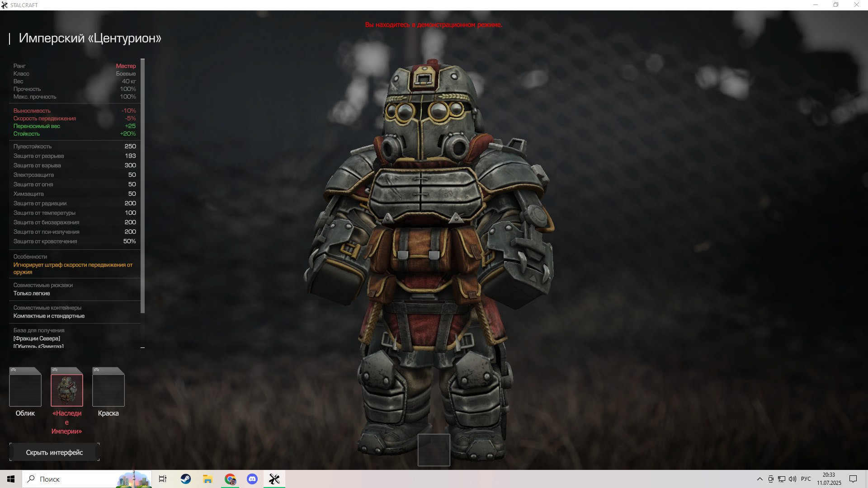The width and height of the screenshot is (868, 488).
Task: Click the Защита от пси-излучения row
Action: tap(75, 232)
